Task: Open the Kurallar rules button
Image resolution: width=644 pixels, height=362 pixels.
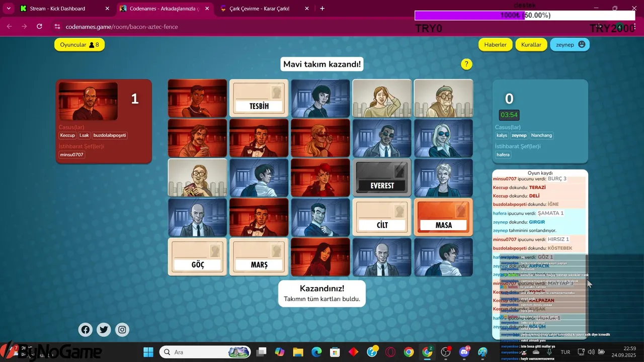Action: tap(531, 45)
